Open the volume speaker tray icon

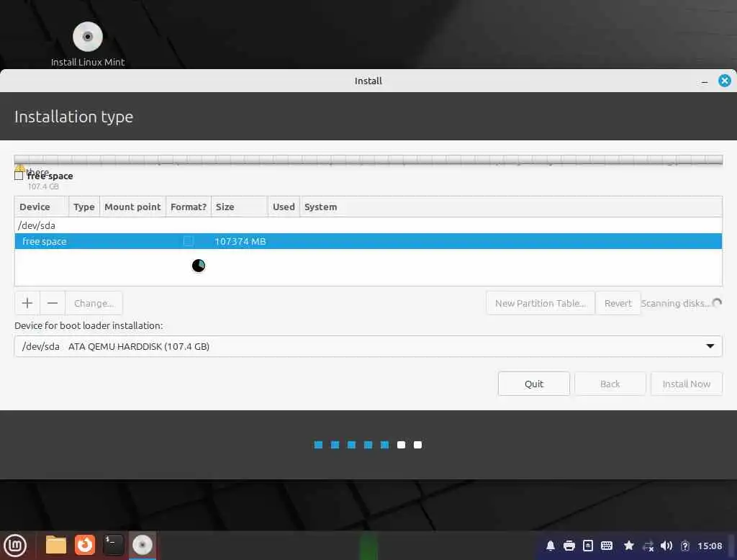[x=666, y=546]
